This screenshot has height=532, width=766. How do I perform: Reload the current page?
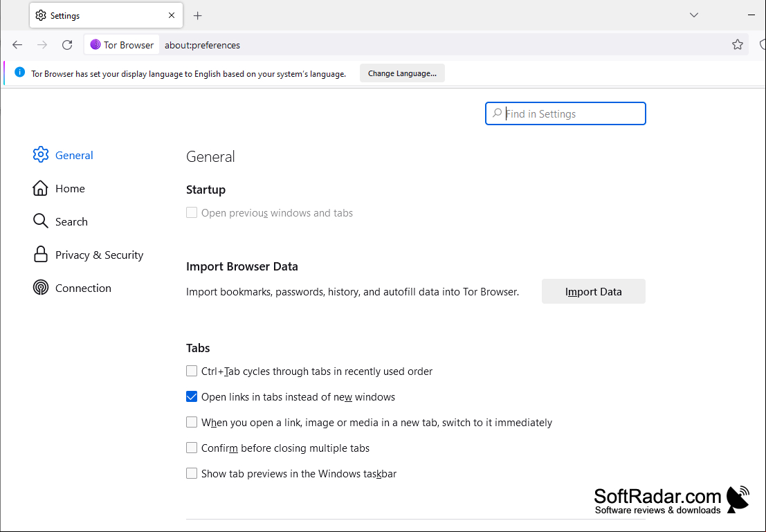click(67, 45)
